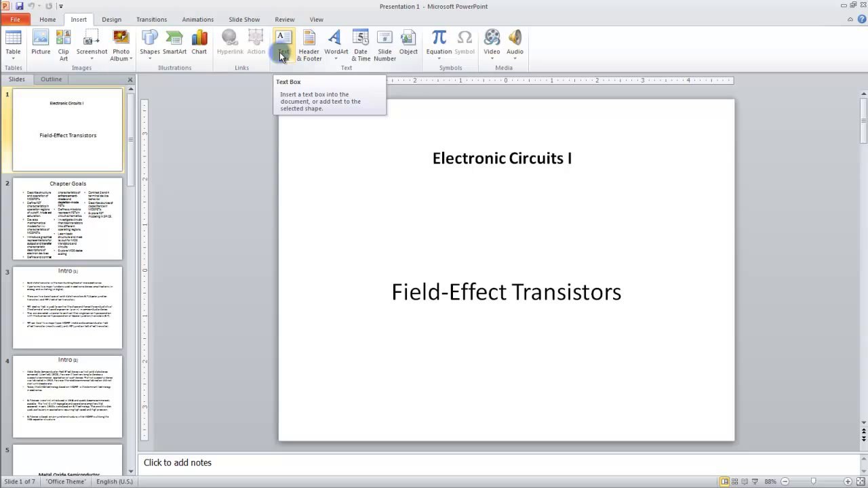Select slide 4 Intro (2) thumbnail

pos(68,396)
